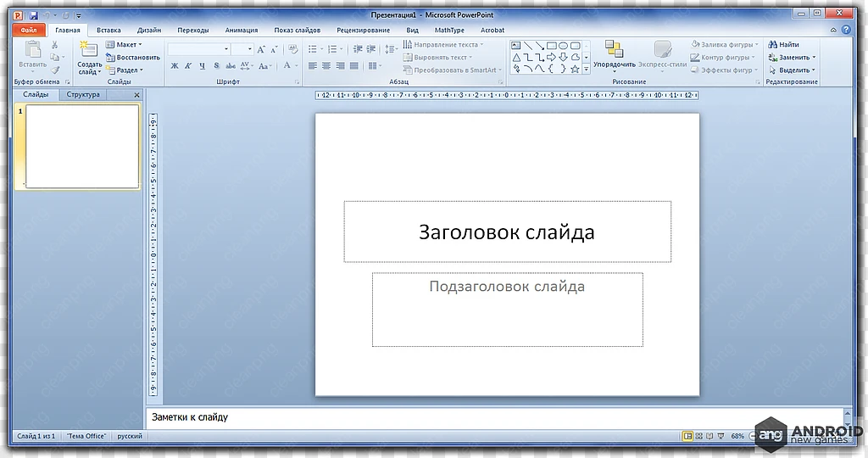868x458 pixels.
Task: Click the Заметки к слайду notes area
Action: pos(494,417)
